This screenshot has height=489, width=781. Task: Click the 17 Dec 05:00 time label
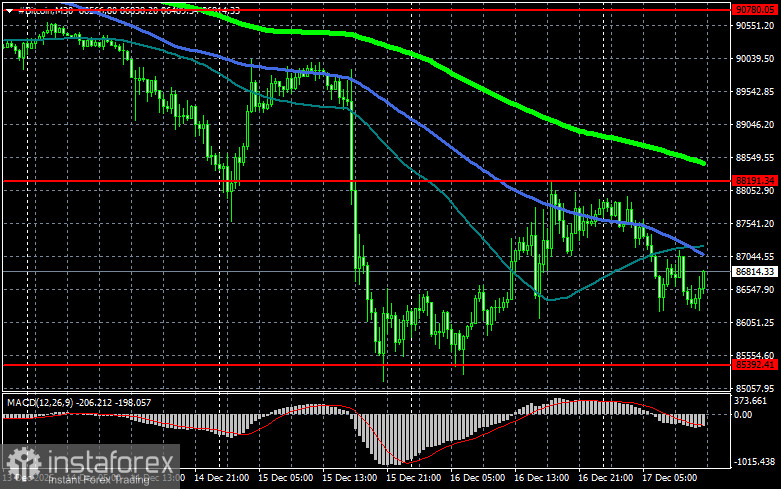[x=669, y=478]
